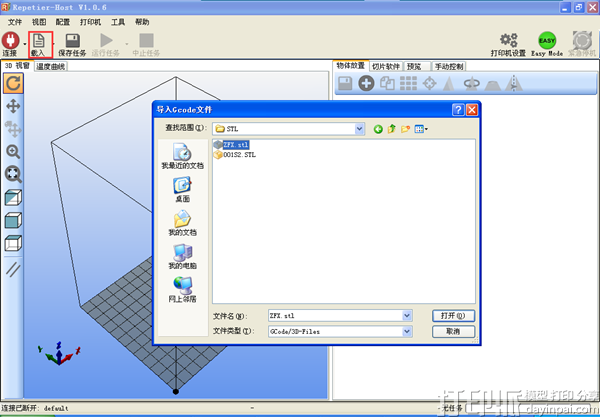Open the 打印机 (Printer) menu

(x=90, y=22)
